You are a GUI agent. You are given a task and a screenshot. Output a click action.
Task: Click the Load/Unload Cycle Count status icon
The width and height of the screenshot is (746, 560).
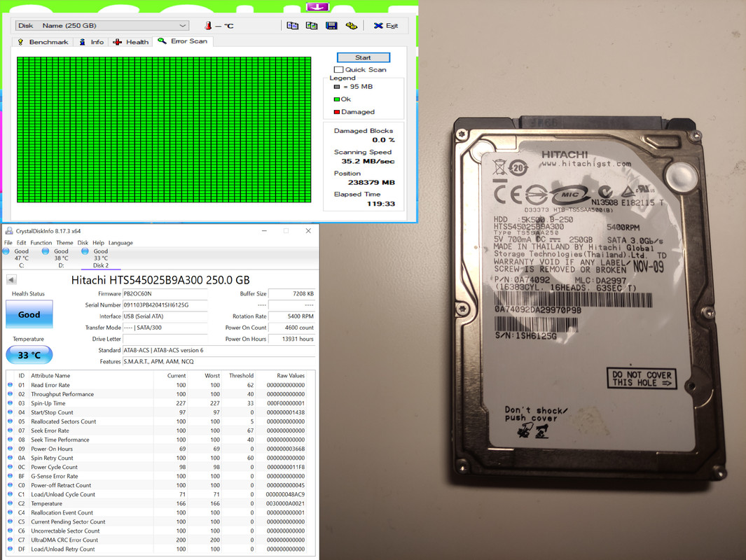pos(11,494)
